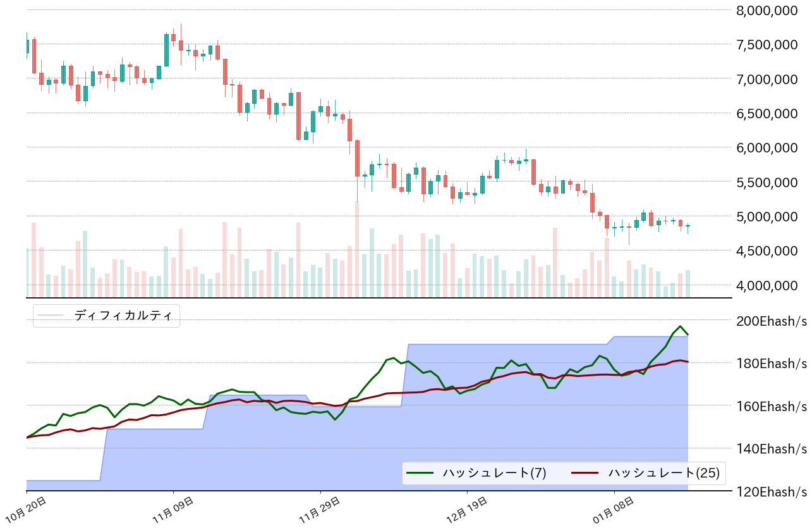The height and width of the screenshot is (530, 812).
Task: Click the 4,000,000 price axis label
Action: (x=772, y=285)
